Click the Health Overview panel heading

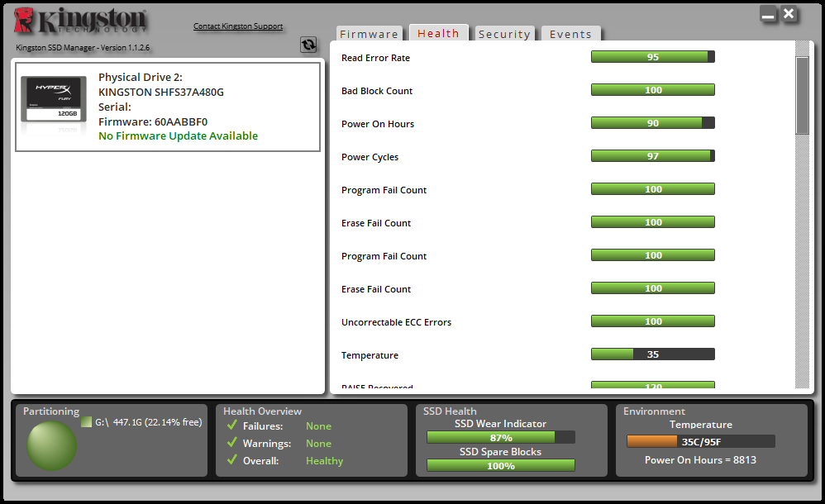click(x=263, y=411)
